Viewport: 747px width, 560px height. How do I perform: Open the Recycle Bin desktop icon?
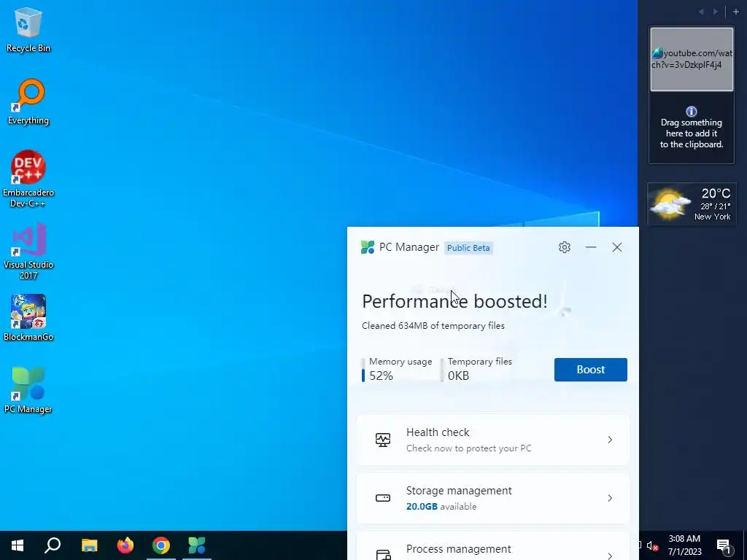click(x=28, y=29)
